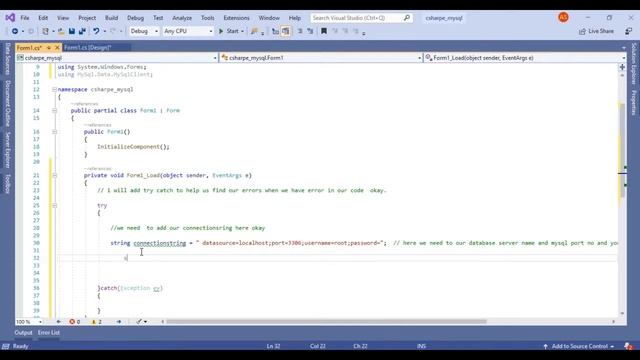Open the Server Explorer side tab
Screen dimensions: 640x360
[7, 149]
